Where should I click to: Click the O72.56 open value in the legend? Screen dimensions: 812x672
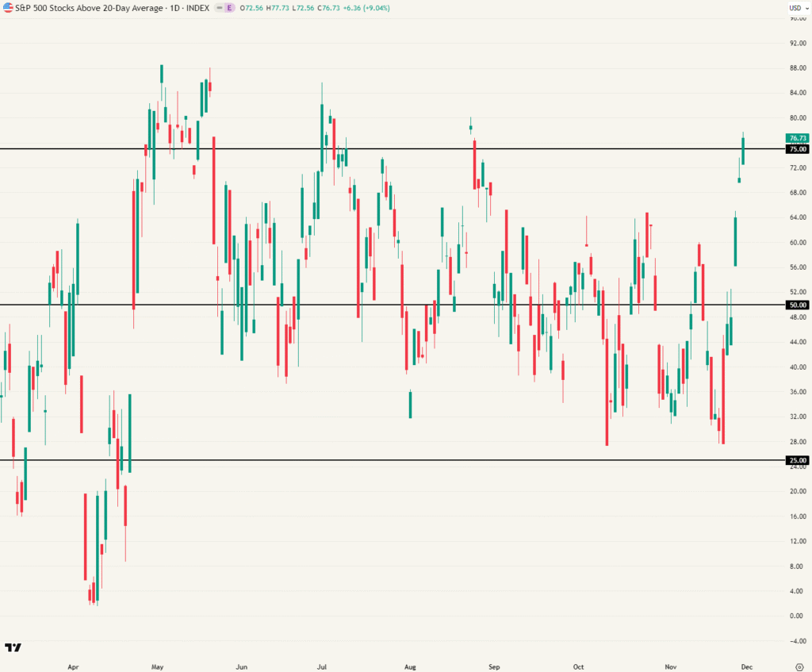(x=252, y=7)
